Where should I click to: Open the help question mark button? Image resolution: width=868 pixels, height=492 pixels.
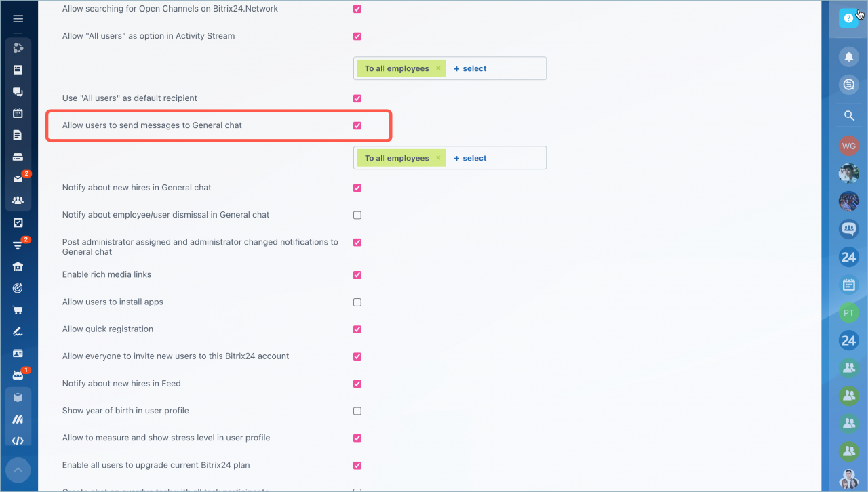click(x=848, y=18)
